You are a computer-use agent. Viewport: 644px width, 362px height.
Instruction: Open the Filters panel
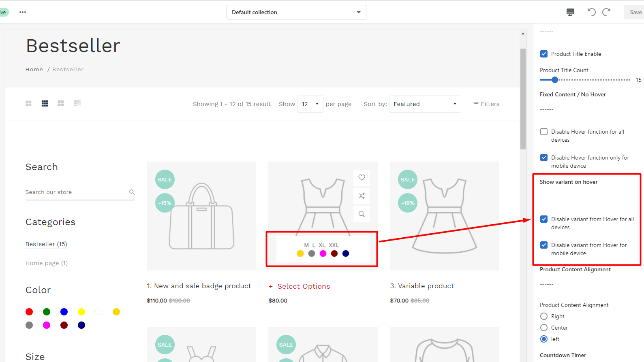point(486,104)
